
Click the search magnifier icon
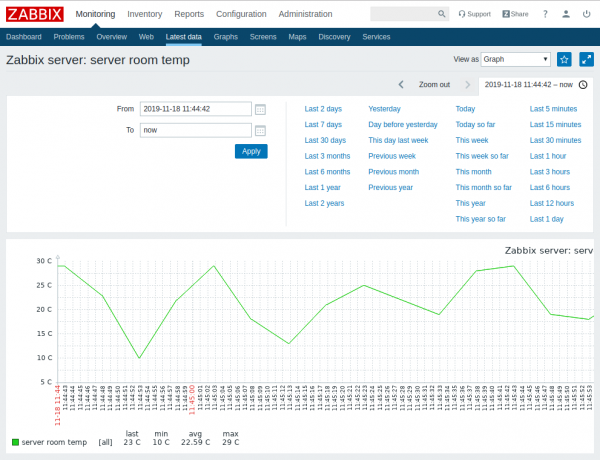click(x=441, y=15)
